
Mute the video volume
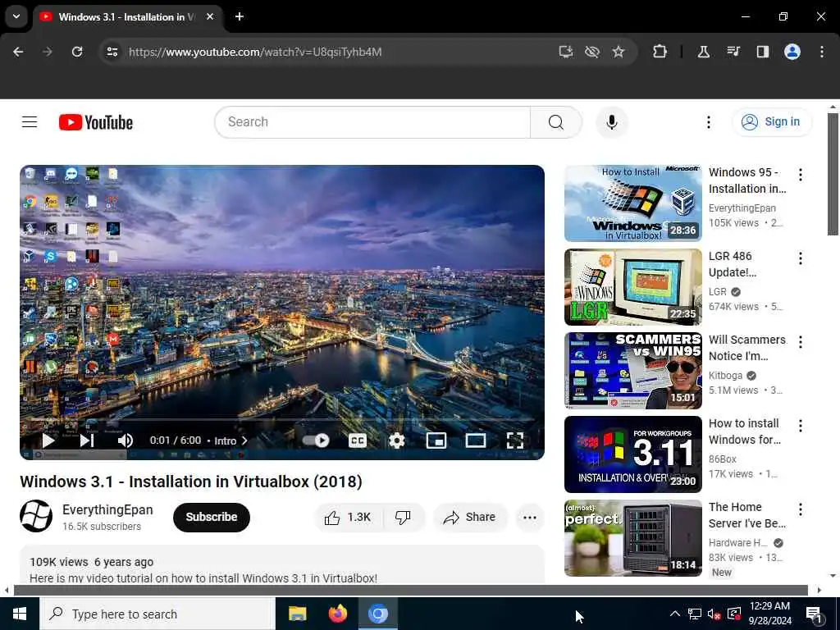[x=125, y=441]
